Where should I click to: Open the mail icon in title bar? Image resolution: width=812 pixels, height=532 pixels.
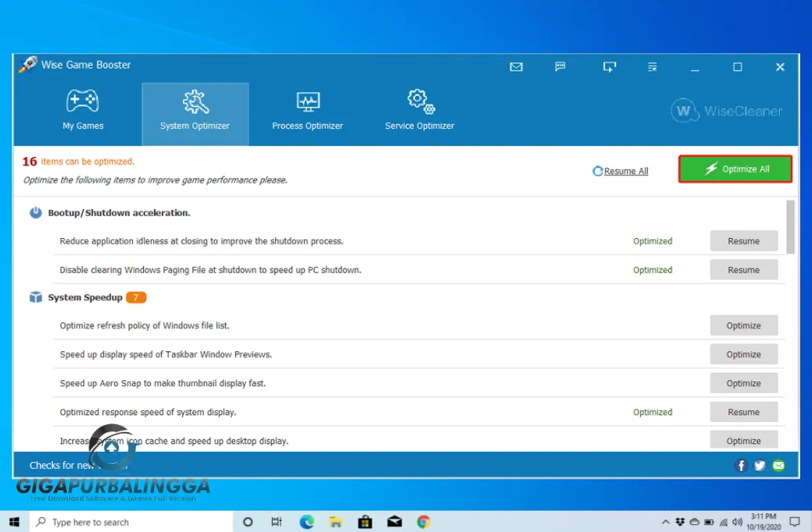tap(516, 67)
